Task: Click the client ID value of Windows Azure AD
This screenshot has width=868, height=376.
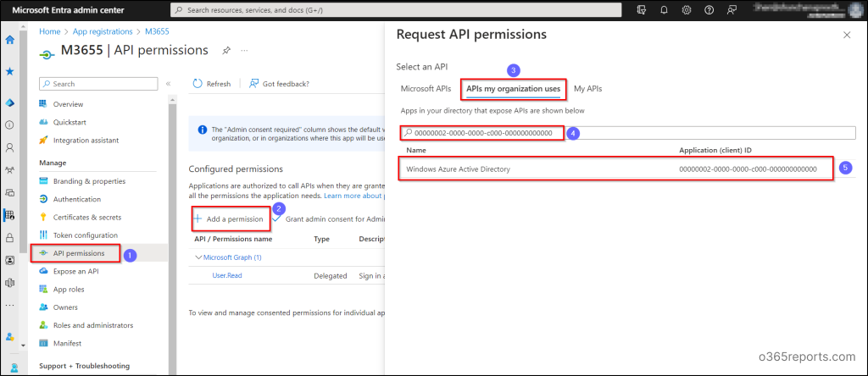Action: (x=748, y=169)
